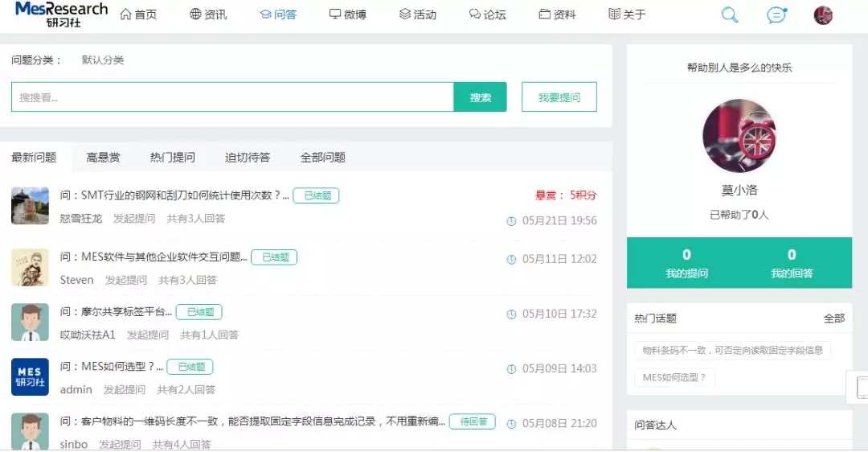Image resolution: width=868 pixels, height=452 pixels.
Task: Open the profile name 莫小洛
Action: 739,190
